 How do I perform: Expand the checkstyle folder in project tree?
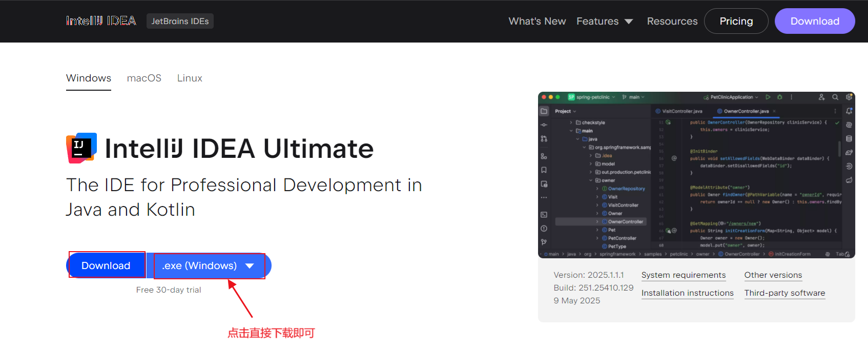point(571,122)
